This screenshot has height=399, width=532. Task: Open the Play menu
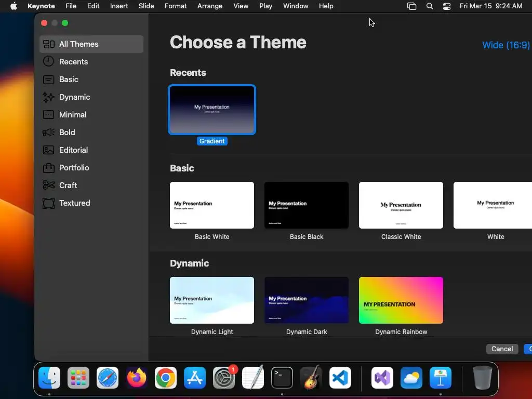(x=265, y=6)
